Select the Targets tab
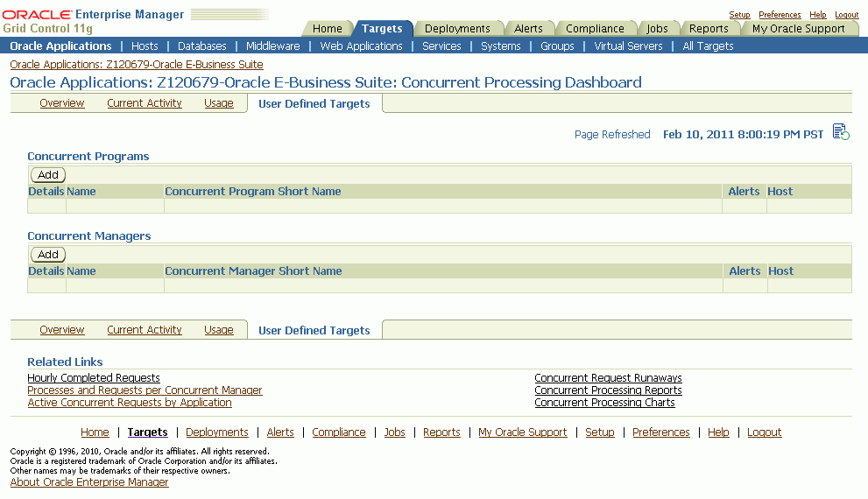The height and width of the screenshot is (499, 868). pyautogui.click(x=382, y=28)
